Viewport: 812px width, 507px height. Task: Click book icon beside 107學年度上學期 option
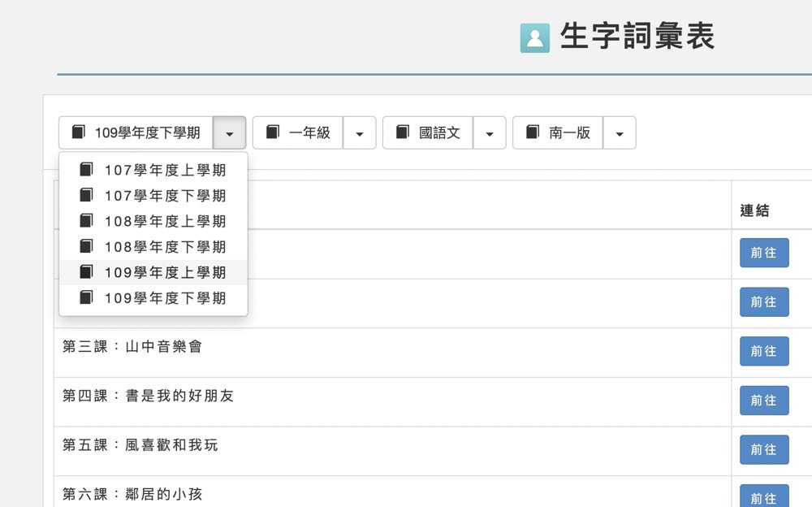pos(86,170)
